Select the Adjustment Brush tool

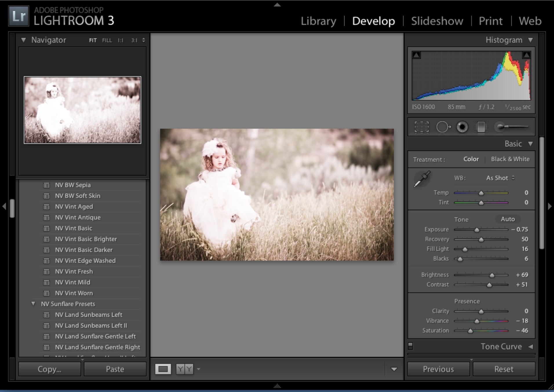(512, 127)
